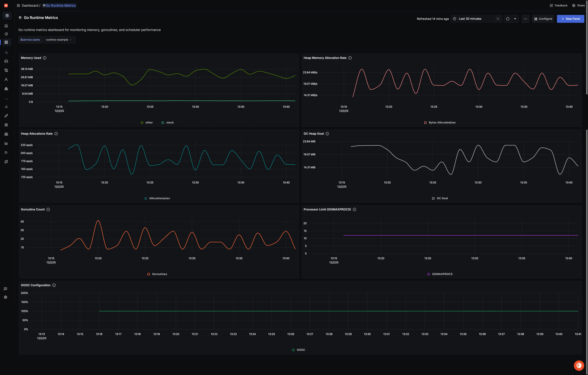Select the Dashboards grid icon in sidebar
The image size is (588, 375).
(6, 42)
